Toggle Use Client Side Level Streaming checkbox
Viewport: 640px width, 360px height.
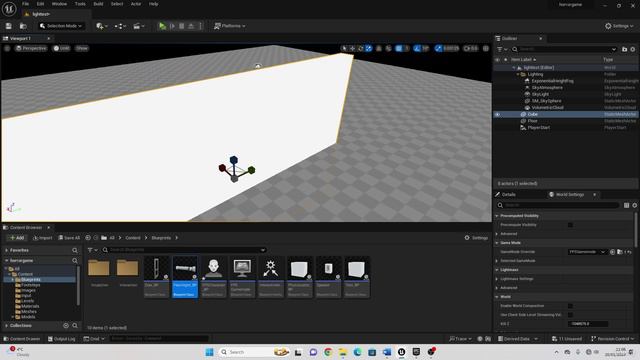point(570,315)
